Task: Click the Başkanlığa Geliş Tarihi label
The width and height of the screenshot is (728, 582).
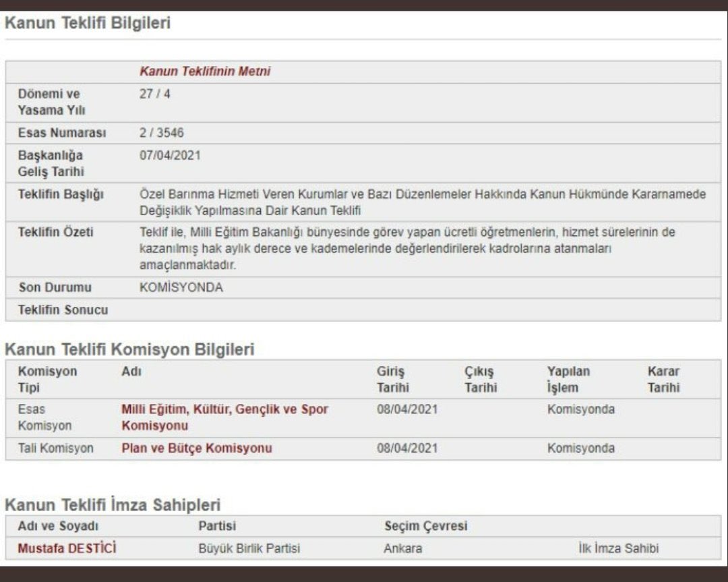Action: pyautogui.click(x=51, y=163)
